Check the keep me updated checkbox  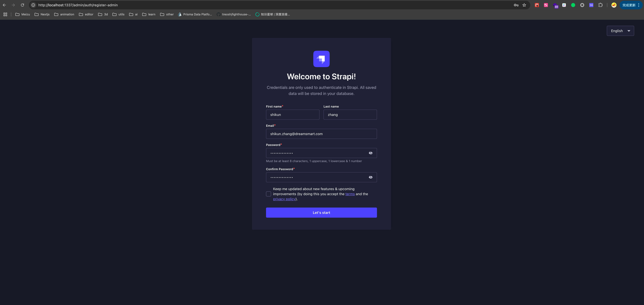(269, 194)
